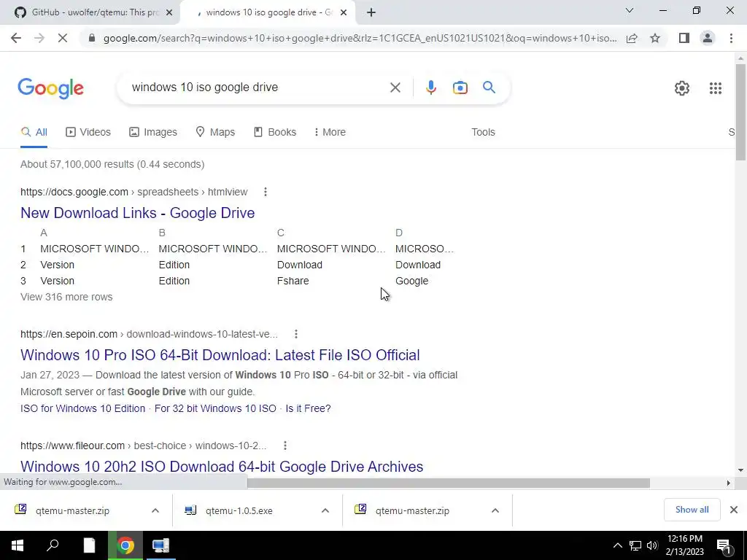Image resolution: width=747 pixels, height=560 pixels.
Task: Open Chrome's three-dot menu
Action: pos(731,38)
